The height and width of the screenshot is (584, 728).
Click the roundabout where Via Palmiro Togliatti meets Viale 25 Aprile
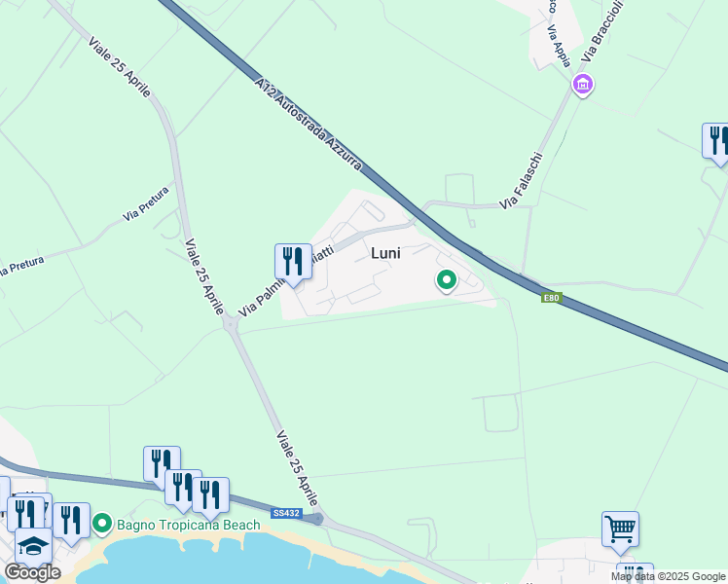[231, 324]
